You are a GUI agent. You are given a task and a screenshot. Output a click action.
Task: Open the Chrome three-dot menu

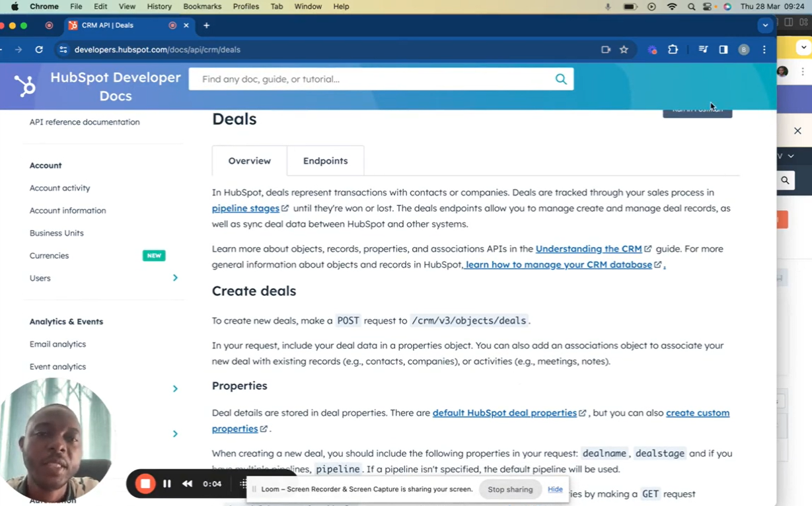point(764,50)
